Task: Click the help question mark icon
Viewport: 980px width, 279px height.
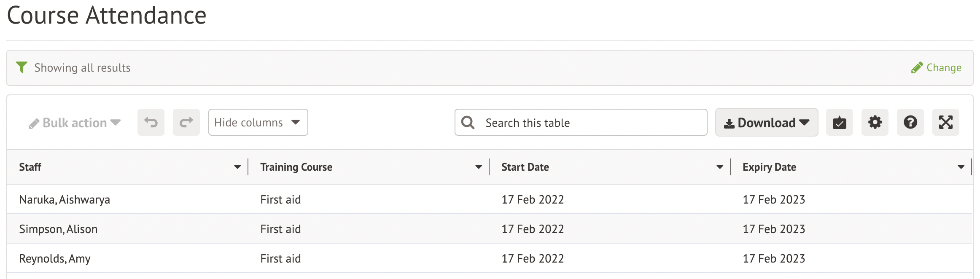Action: (910, 123)
